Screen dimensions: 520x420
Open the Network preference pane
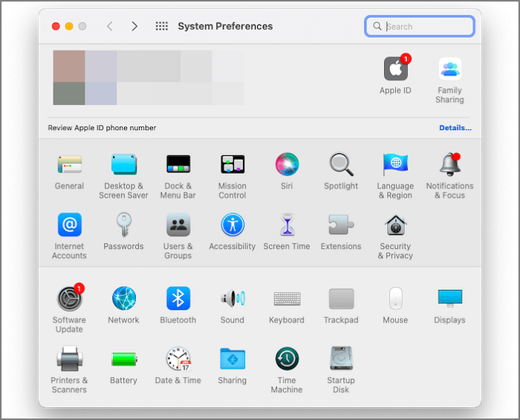pos(123,299)
